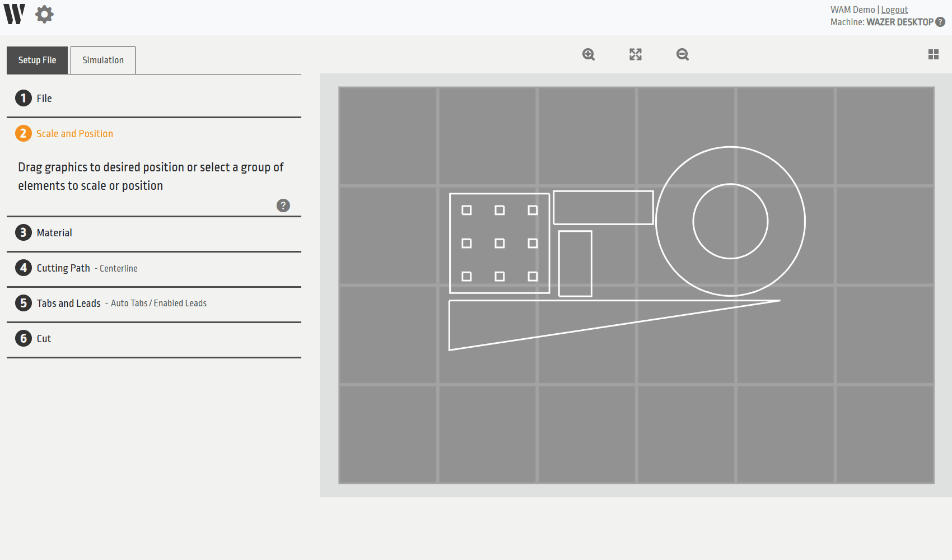Open Scale and Position help question mark

283,206
